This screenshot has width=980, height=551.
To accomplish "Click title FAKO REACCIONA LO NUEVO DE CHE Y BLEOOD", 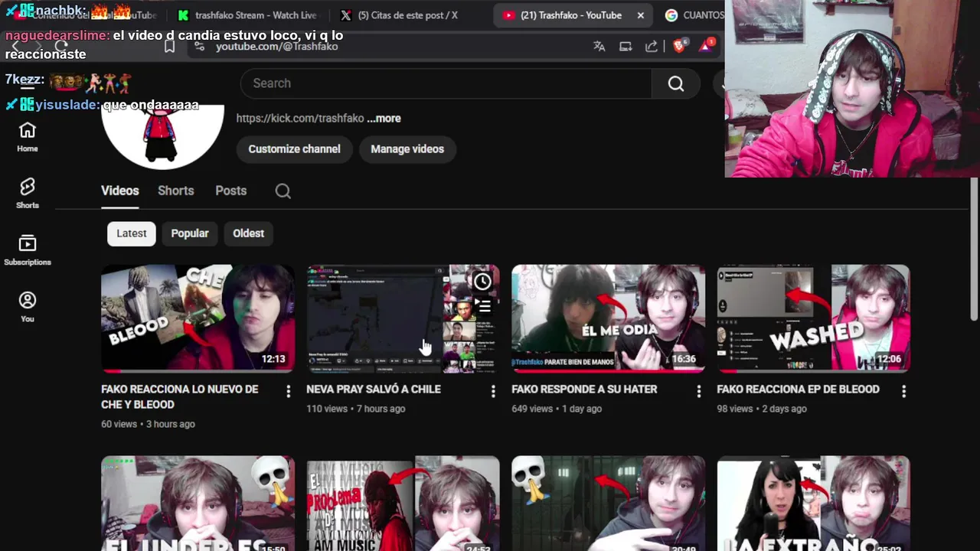I will (179, 397).
